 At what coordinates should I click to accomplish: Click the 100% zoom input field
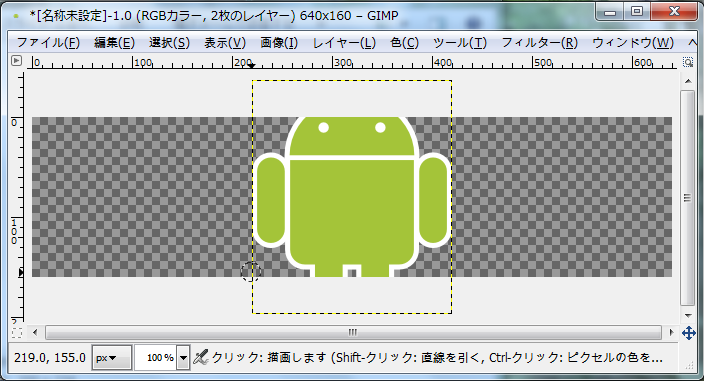point(155,358)
